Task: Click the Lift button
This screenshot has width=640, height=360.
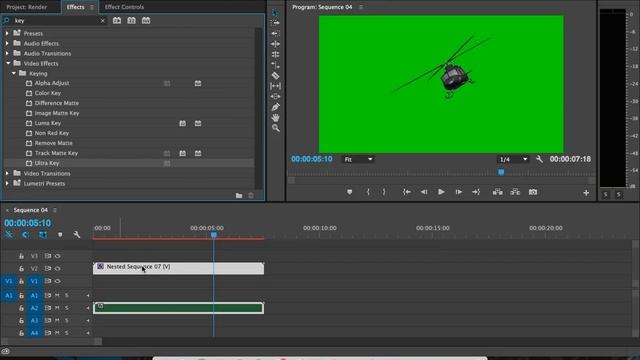Action: [497, 192]
